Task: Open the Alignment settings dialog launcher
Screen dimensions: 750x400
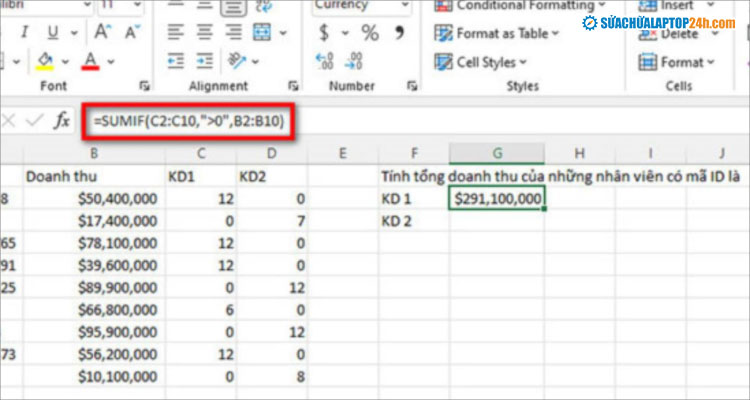Action: (x=293, y=86)
